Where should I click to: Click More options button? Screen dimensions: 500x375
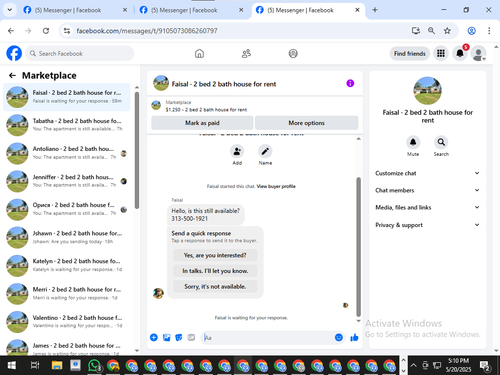(306, 123)
